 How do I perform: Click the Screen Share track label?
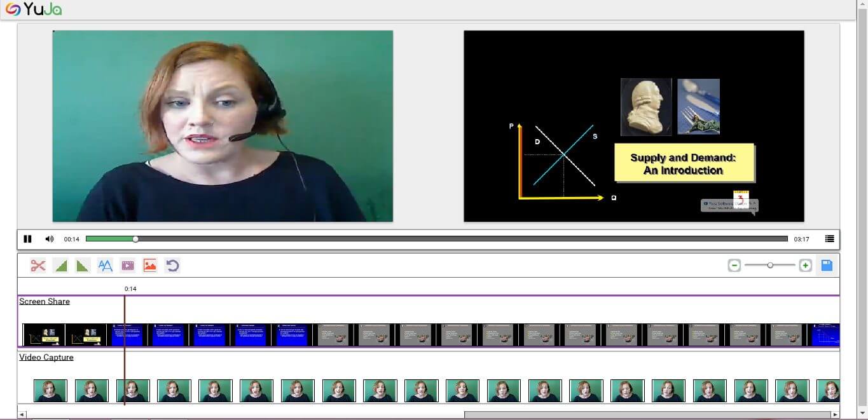pyautogui.click(x=45, y=301)
